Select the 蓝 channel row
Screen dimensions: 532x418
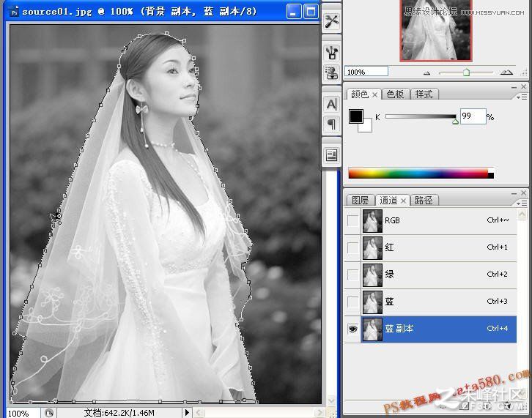point(430,302)
